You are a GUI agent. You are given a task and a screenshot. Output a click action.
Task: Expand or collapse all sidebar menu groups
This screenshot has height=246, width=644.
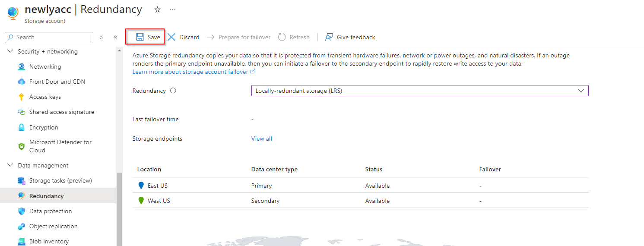[101, 38]
